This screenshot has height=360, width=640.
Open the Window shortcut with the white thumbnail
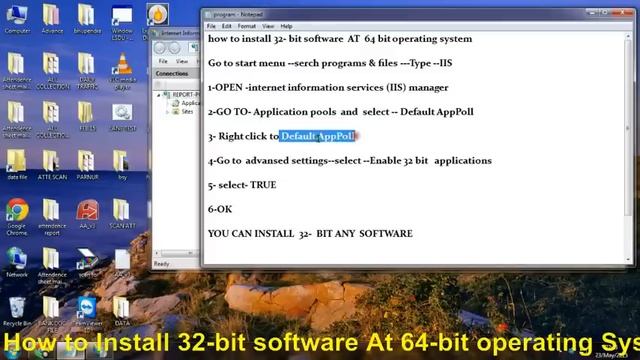coord(122,22)
